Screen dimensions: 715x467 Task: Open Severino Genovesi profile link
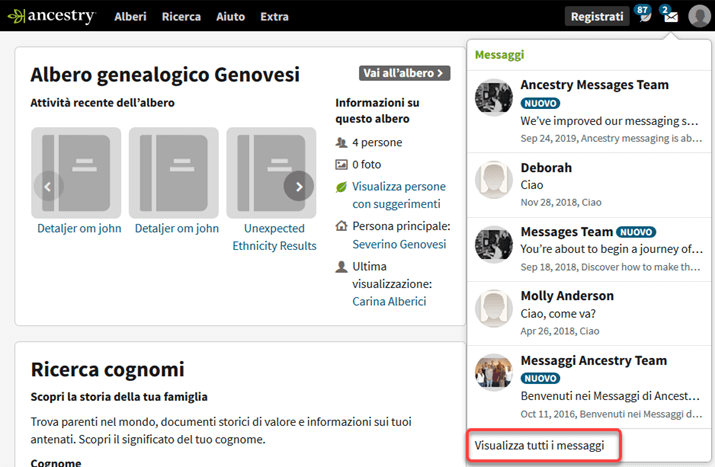[x=399, y=244]
